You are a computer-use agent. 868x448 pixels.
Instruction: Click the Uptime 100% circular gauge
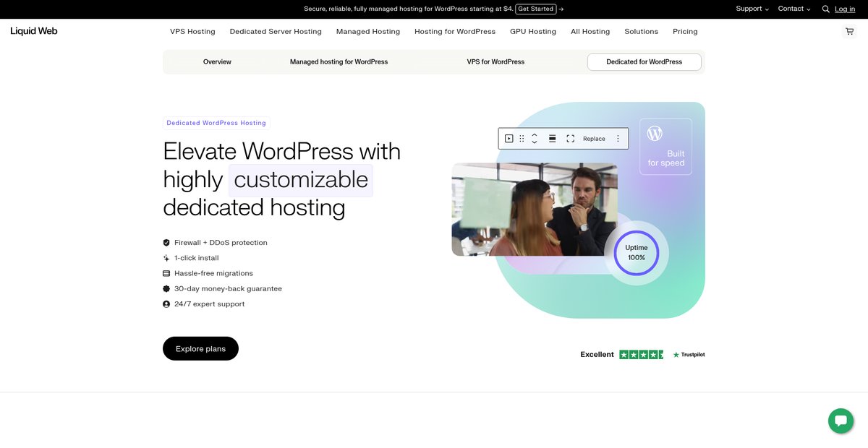pos(637,253)
